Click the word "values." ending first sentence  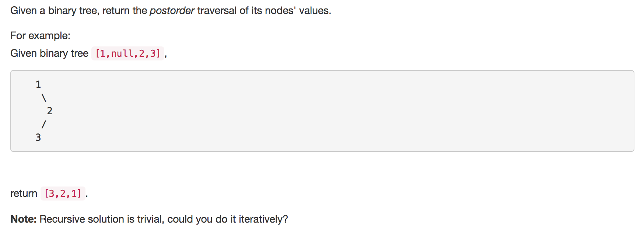[315, 11]
